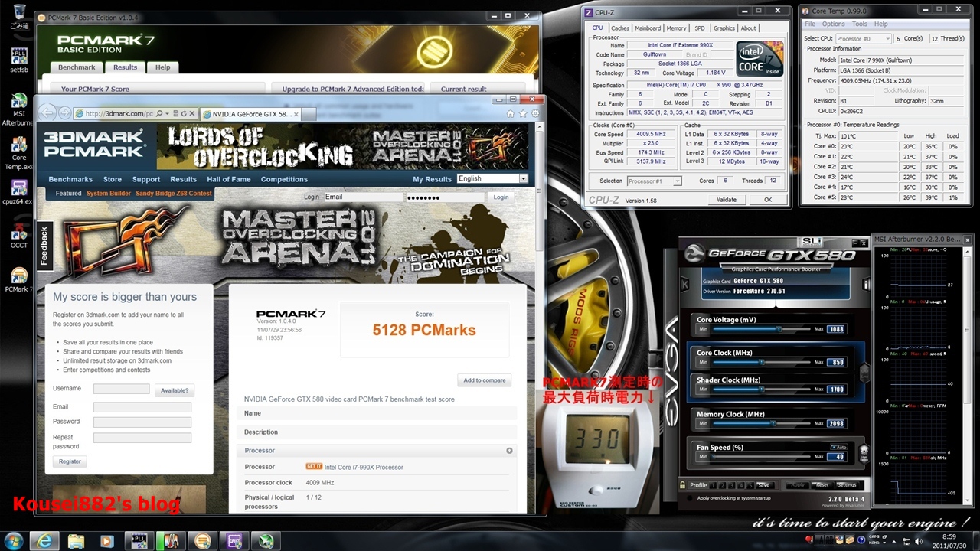
Task: Switch to the Benchmark tab in PCMark 7
Action: point(77,67)
